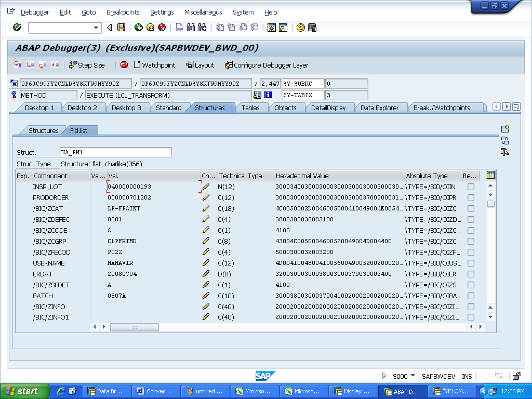Open the Miscellaneous menu
This screenshot has width=532, height=399.
203,12
